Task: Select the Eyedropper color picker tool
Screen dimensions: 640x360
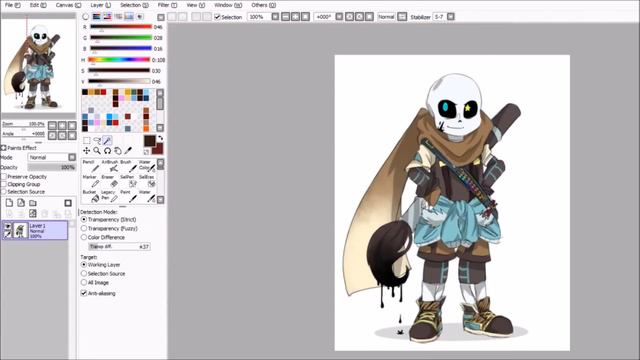Action: [128, 151]
